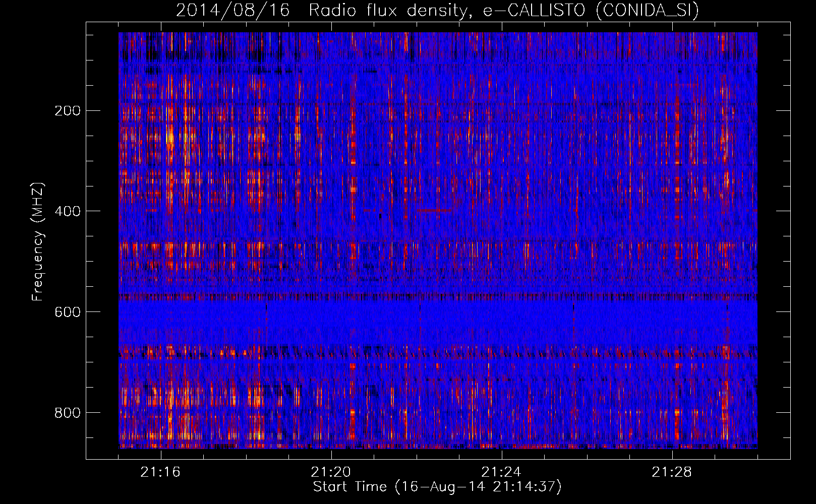Image resolution: width=816 pixels, height=504 pixels.
Task: Click the '21:24' time tick label
Action: 501,472
